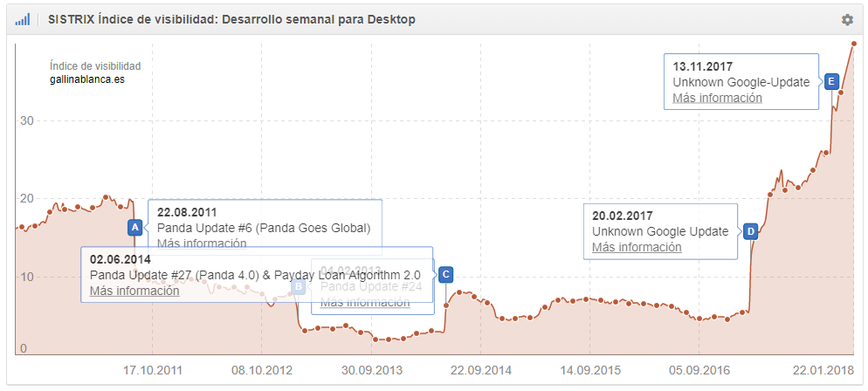Click the highest data point at chart's end
868x391 pixels.
coord(853,43)
